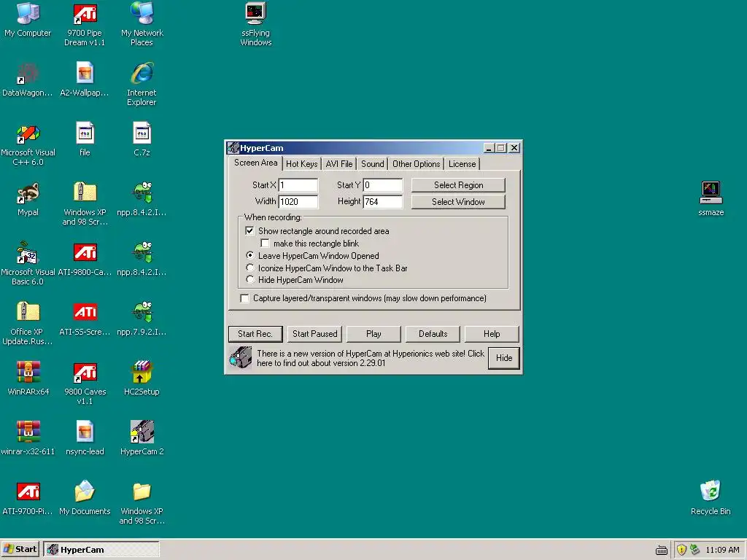
Task: Enable Capture layered/transparent windows checkbox
Action: tap(244, 298)
